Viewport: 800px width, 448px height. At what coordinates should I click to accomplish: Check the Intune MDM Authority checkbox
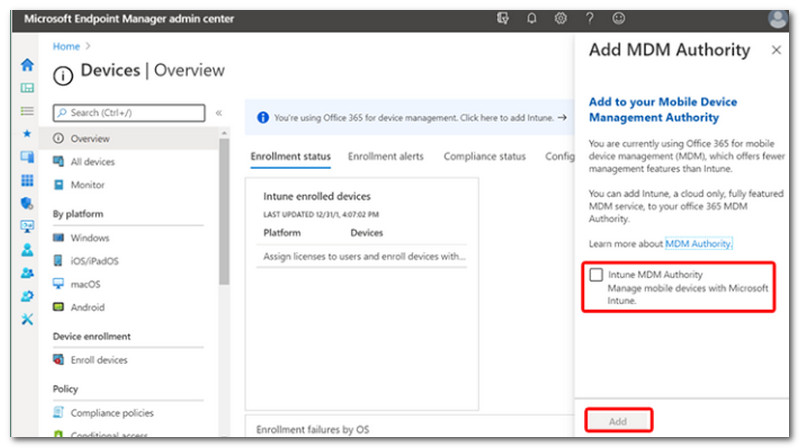[596, 275]
